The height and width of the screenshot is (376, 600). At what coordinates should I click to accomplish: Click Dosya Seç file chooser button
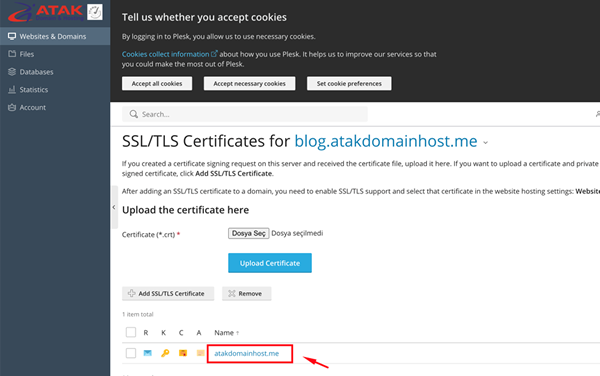point(249,233)
